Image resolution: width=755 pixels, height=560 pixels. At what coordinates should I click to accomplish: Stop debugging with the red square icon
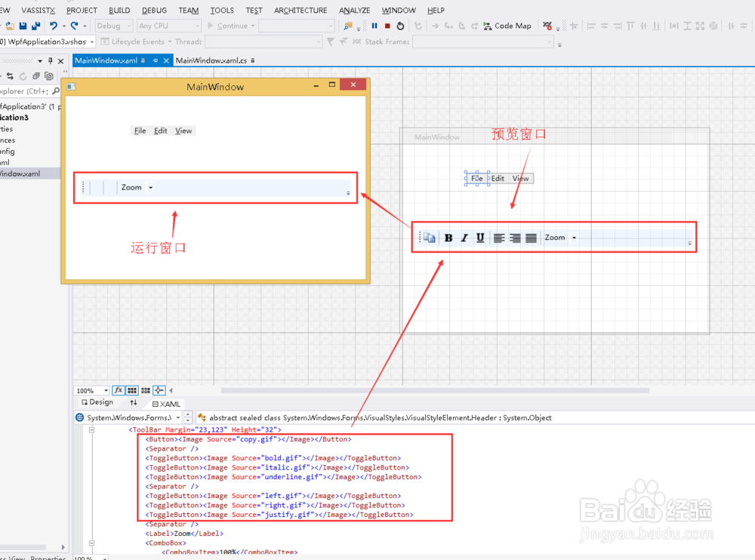[x=387, y=26]
